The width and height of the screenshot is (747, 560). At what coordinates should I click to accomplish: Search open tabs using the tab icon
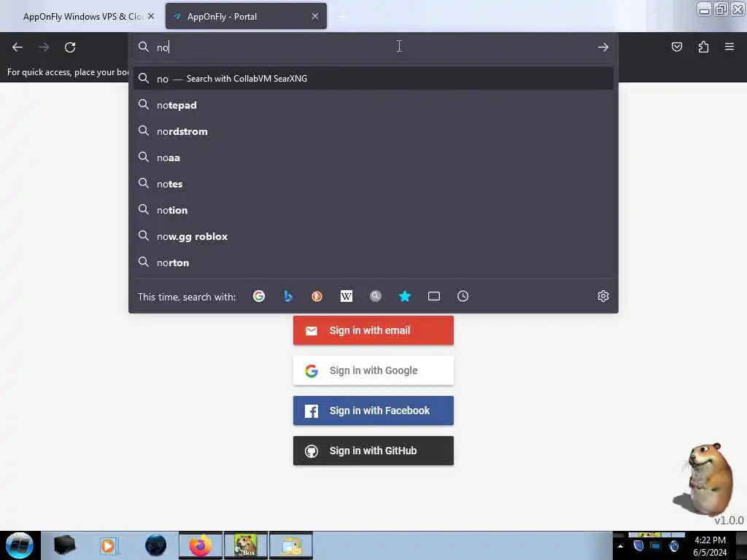pos(434,296)
